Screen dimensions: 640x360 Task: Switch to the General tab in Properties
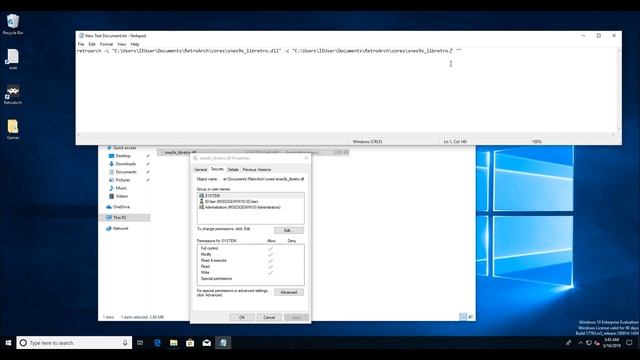click(x=200, y=169)
